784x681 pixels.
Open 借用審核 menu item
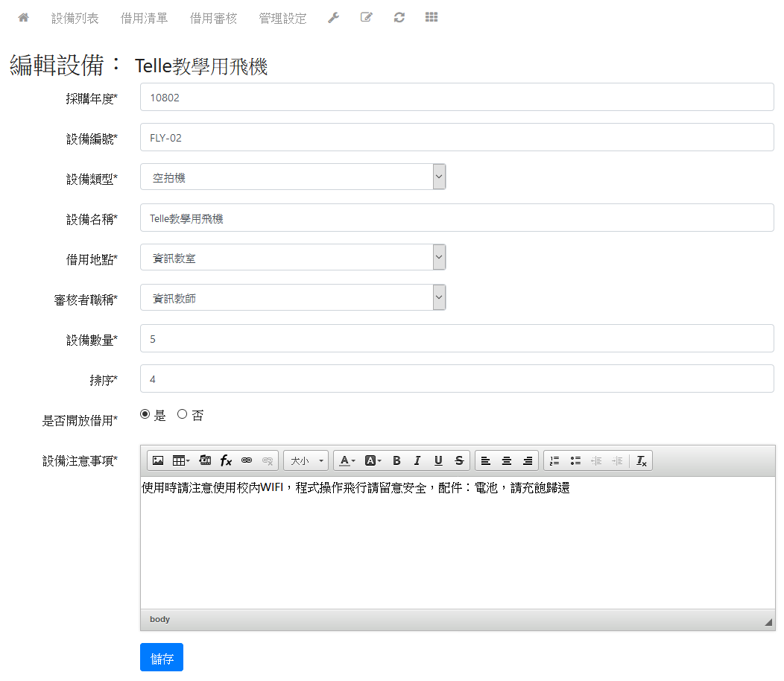[x=213, y=19]
